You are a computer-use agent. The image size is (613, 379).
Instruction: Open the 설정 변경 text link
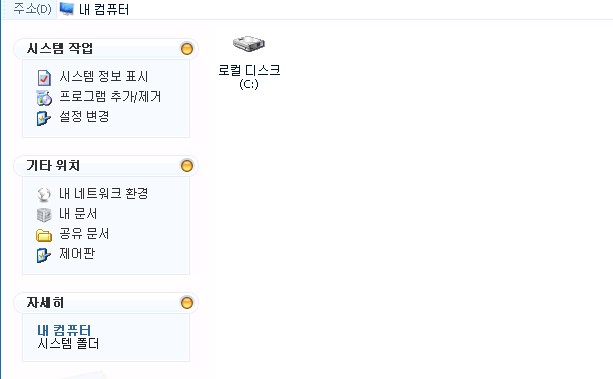(x=84, y=116)
